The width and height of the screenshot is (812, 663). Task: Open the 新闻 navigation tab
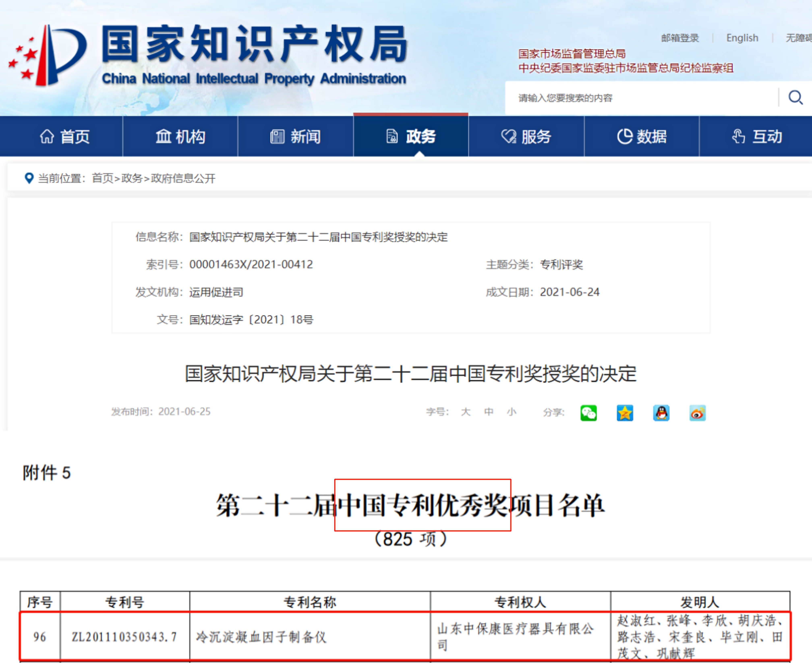pos(295,136)
